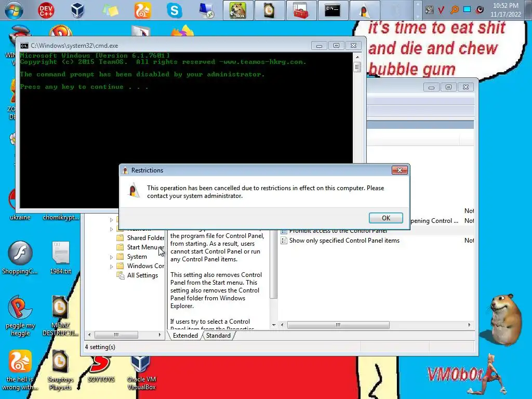The image size is (532, 399).
Task: Launch Dev-C++ from the taskbar
Action: [46, 10]
